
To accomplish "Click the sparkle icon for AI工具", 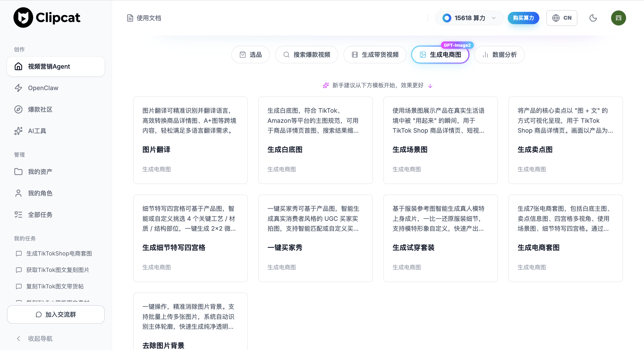I will [x=18, y=131].
